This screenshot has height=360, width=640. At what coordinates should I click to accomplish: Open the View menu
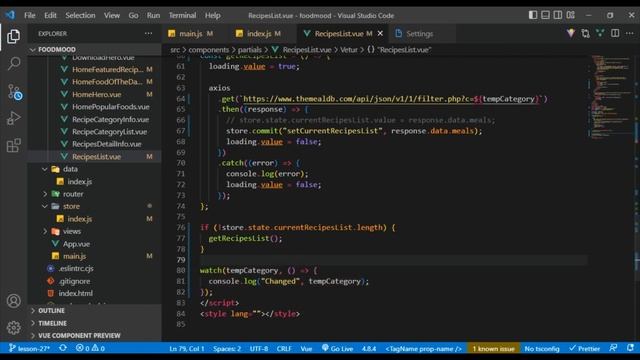[111, 16]
